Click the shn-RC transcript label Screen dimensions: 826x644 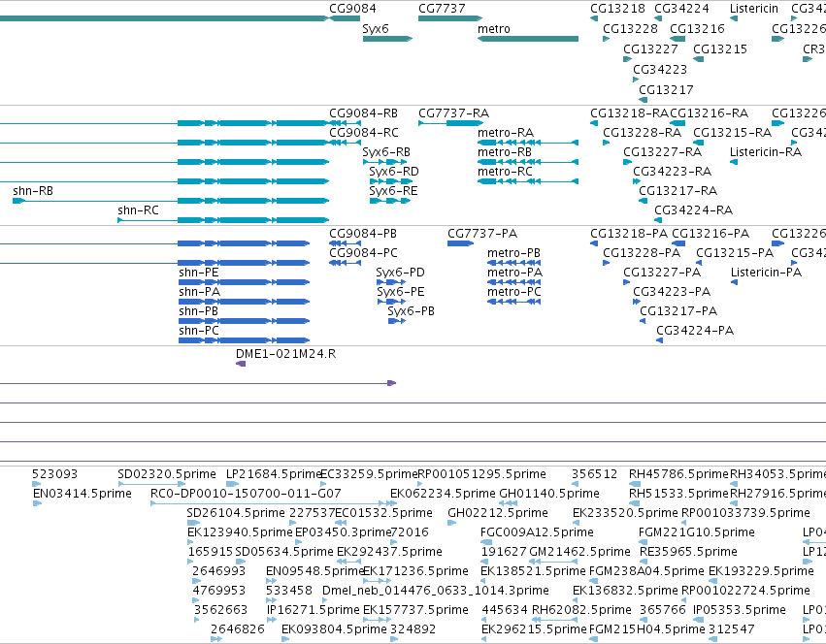click(138, 210)
